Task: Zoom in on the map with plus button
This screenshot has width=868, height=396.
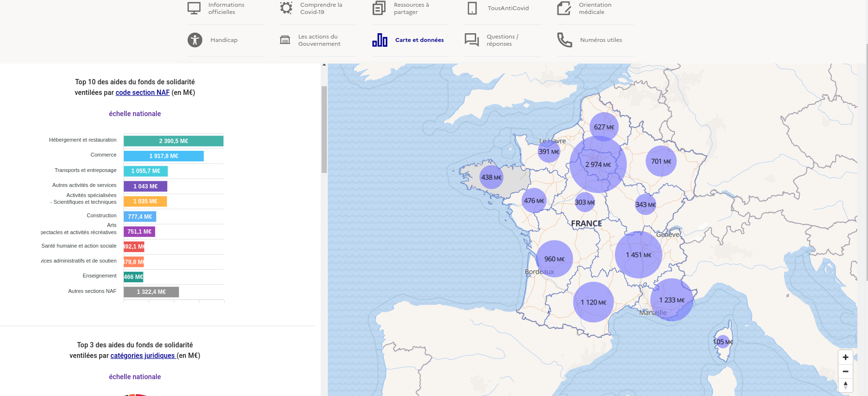Action: coord(845,357)
